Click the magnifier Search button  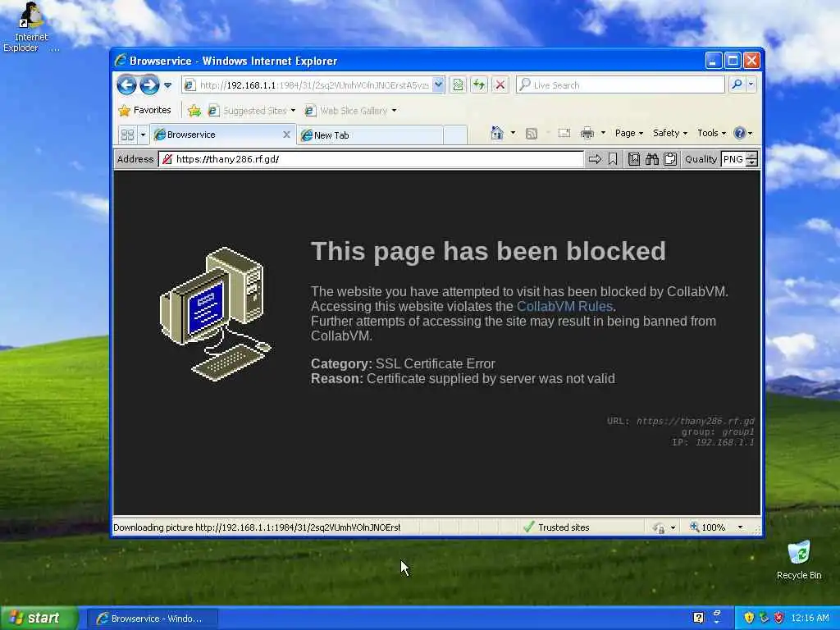tap(737, 84)
